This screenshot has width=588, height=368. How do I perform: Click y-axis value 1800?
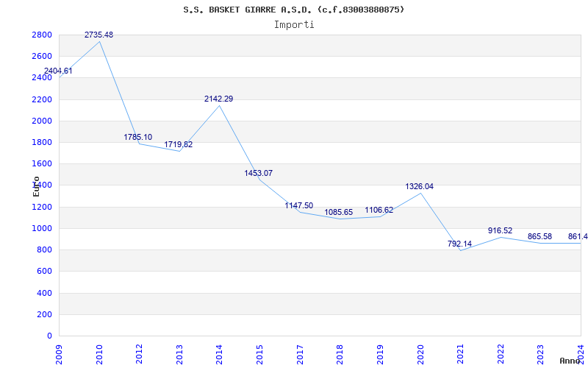click(x=42, y=142)
